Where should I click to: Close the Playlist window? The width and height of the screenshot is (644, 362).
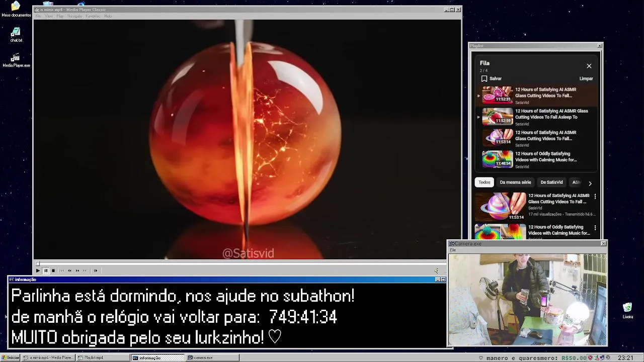tap(599, 46)
